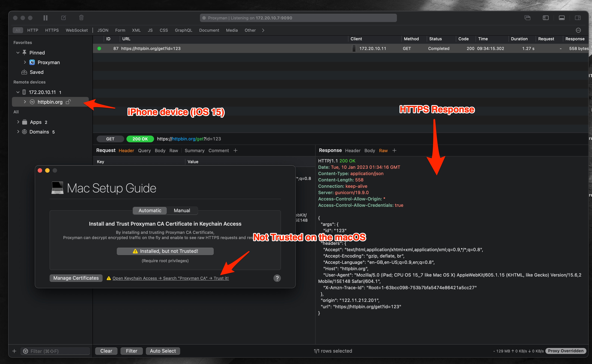Collapse the 172.20.10.11 remote device
Image resolution: width=592 pixels, height=364 pixels.
18,92
